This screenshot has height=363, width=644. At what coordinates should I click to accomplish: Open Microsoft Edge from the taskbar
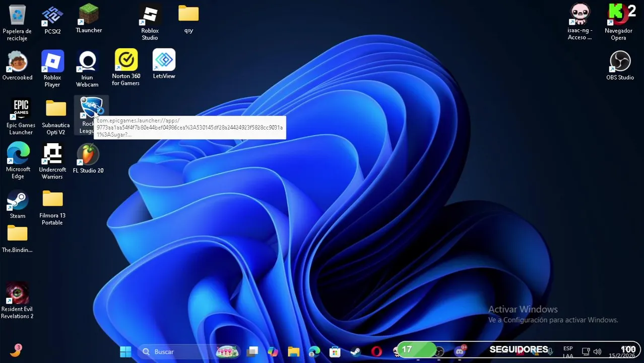tap(314, 351)
